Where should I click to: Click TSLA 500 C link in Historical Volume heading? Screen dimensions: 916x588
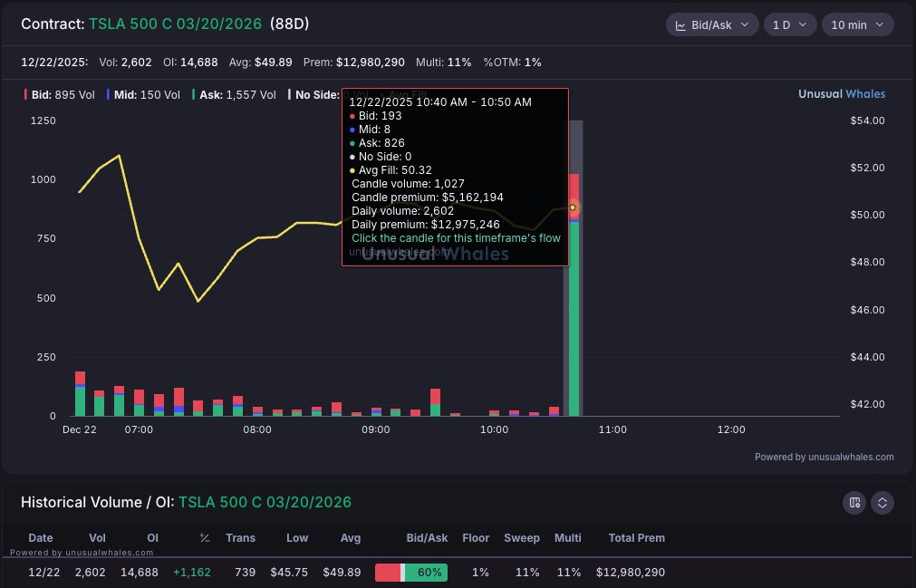265,502
